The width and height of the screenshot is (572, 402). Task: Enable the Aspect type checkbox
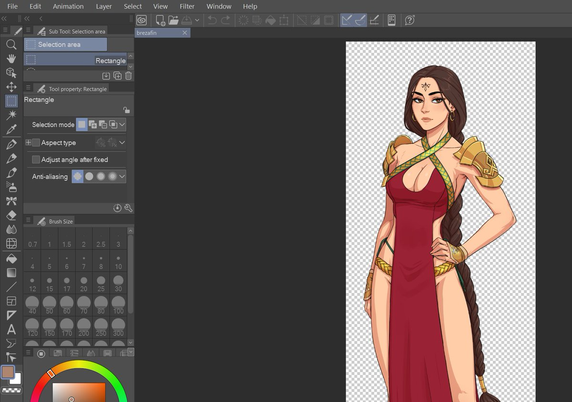(36, 143)
